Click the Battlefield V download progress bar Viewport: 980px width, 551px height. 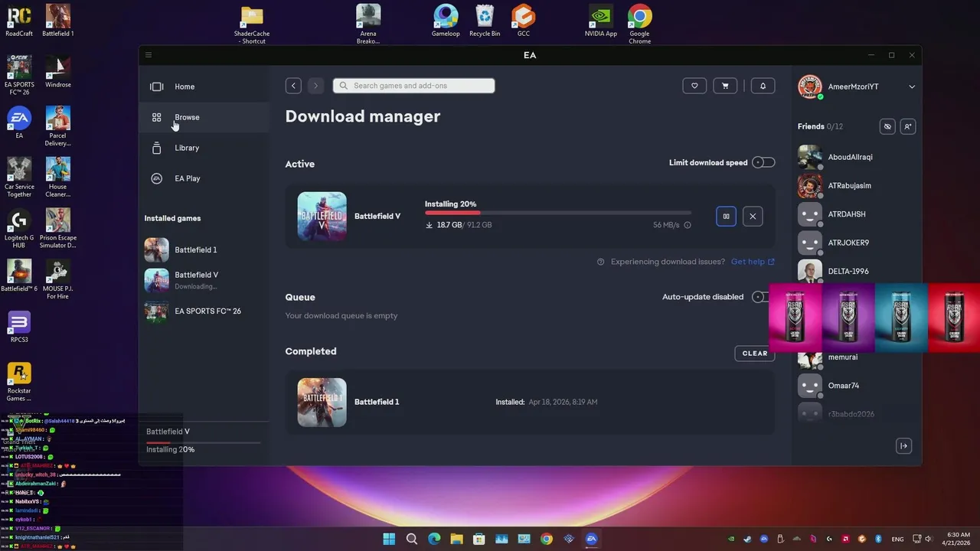coord(558,213)
